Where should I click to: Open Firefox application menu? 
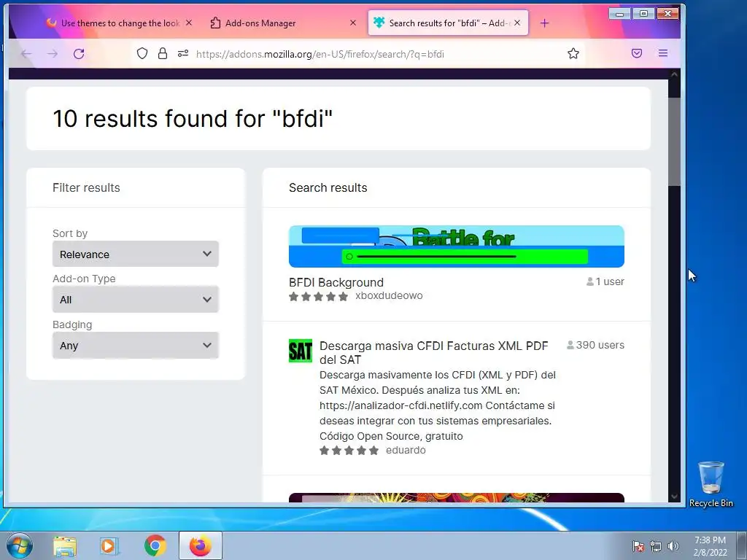[x=662, y=53]
